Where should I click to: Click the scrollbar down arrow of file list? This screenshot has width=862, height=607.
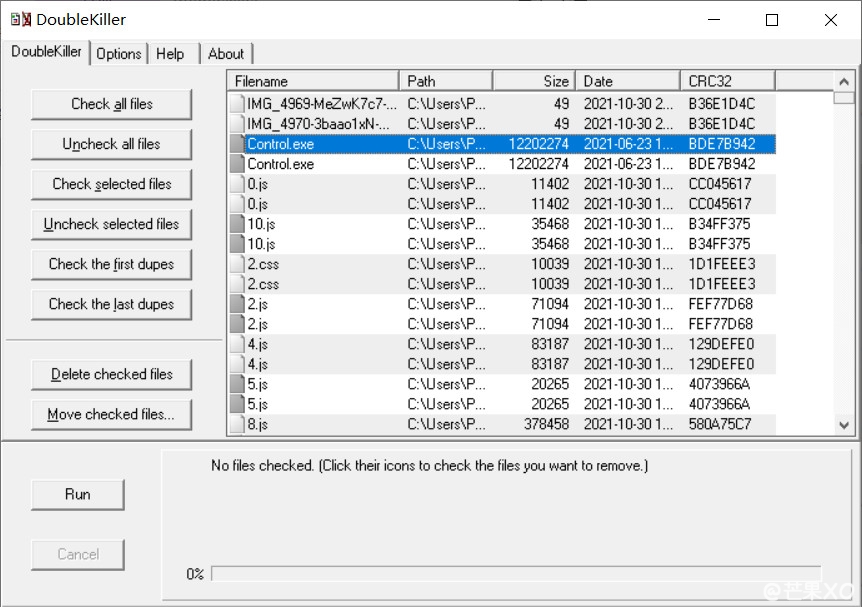pyautogui.click(x=844, y=425)
